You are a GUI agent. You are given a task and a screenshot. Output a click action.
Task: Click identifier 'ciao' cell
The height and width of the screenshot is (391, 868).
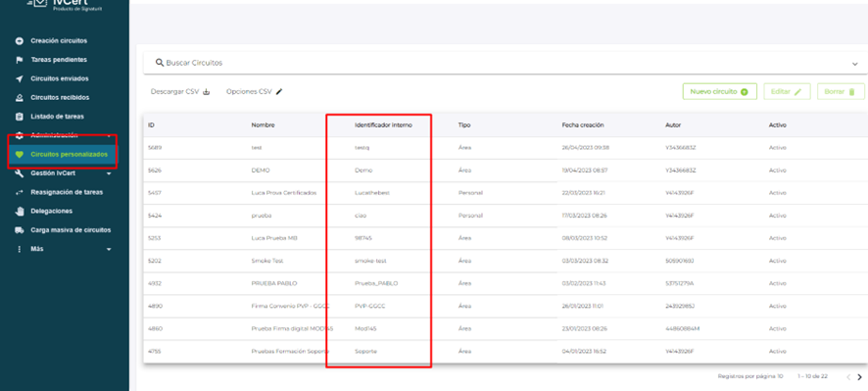point(361,216)
